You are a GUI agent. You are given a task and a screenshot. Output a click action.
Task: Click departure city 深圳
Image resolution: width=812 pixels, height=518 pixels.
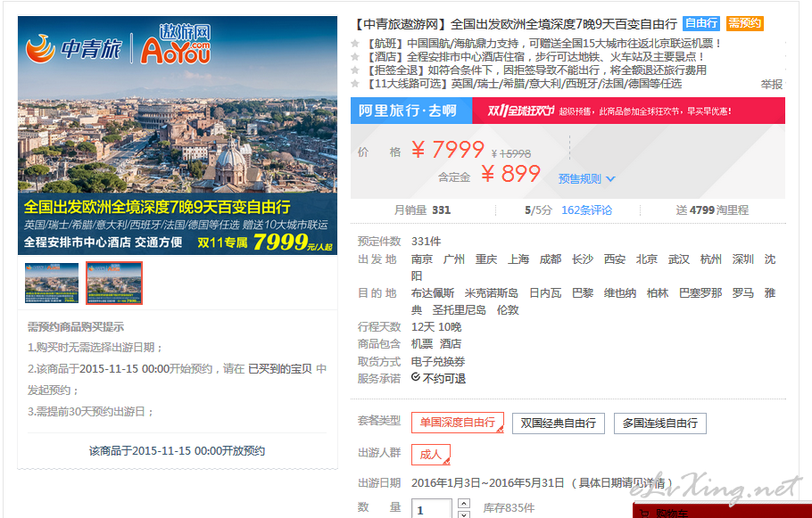(x=743, y=259)
